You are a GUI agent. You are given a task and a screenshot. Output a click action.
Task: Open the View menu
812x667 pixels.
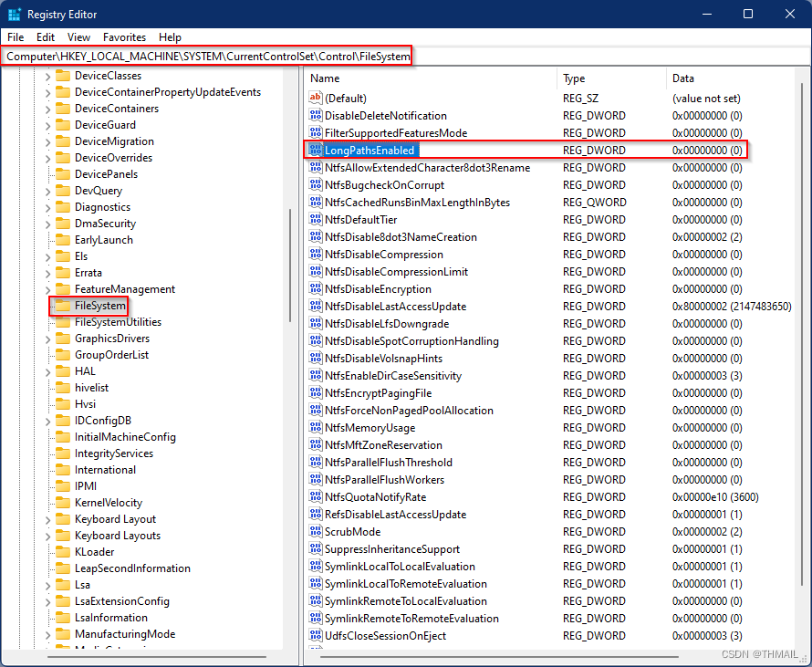coord(78,37)
